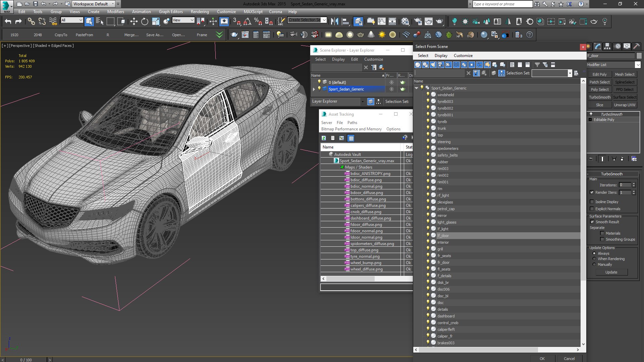Click the Edit Poly modifier button
This screenshot has height=362, width=644.
click(x=599, y=74)
